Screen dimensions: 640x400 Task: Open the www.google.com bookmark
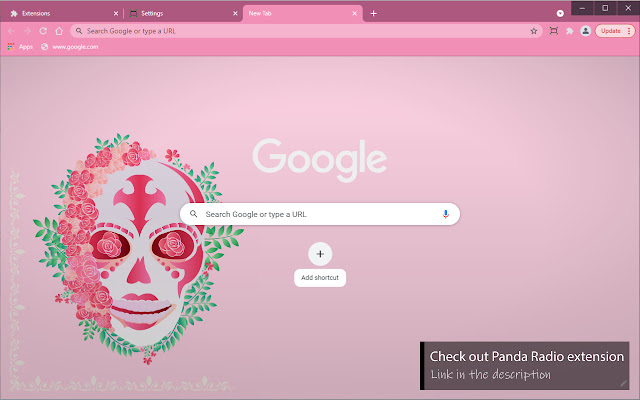pos(69,47)
